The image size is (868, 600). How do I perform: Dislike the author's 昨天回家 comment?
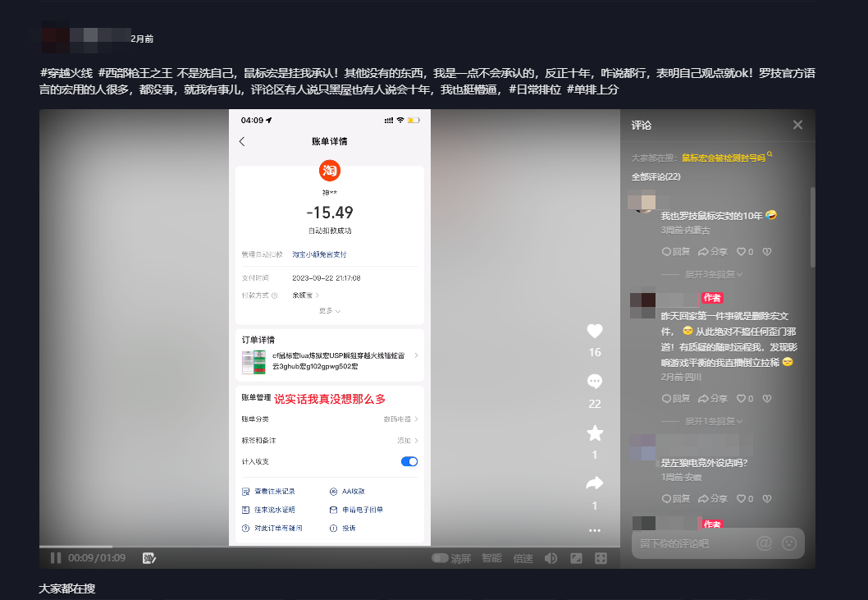click(767, 398)
